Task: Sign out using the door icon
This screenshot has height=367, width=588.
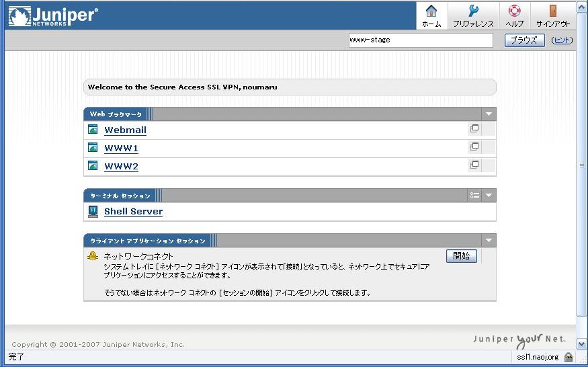Action: point(553,11)
